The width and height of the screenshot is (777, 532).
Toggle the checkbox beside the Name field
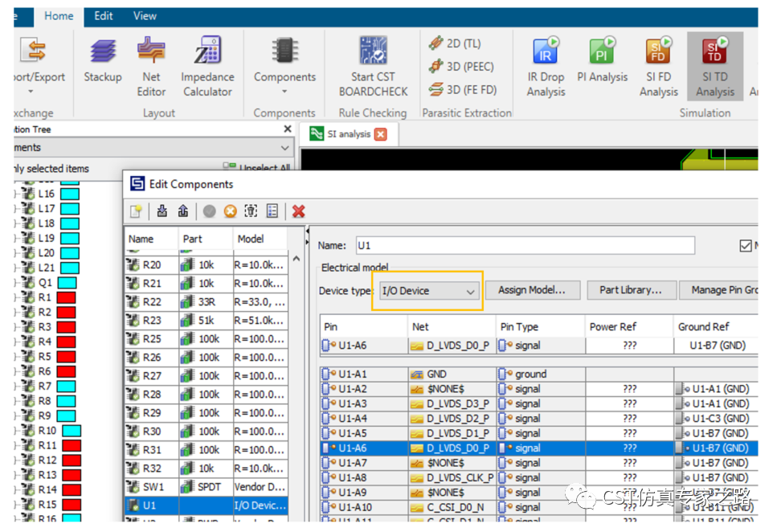746,246
